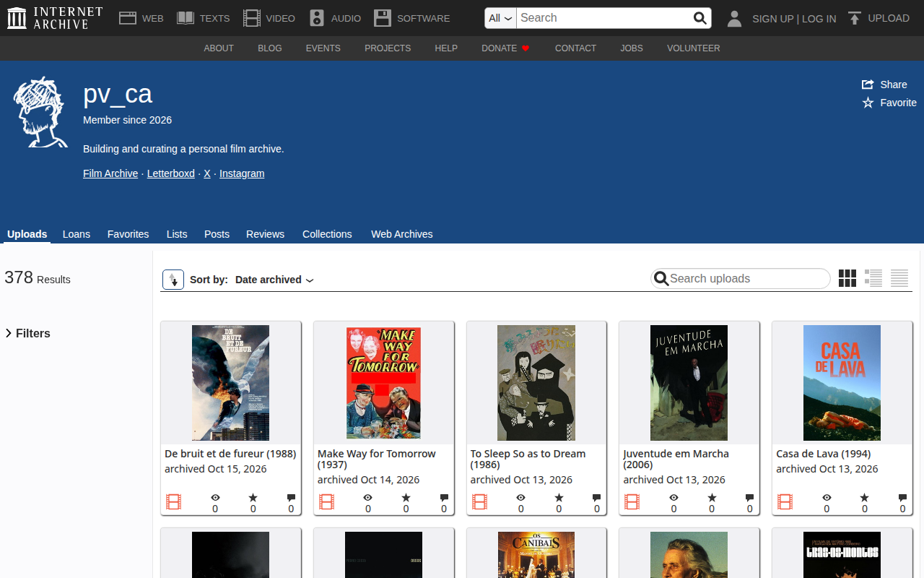This screenshot has height=578, width=924.
Task: Click the user avatar icon near Sign Up
Action: coord(734,19)
